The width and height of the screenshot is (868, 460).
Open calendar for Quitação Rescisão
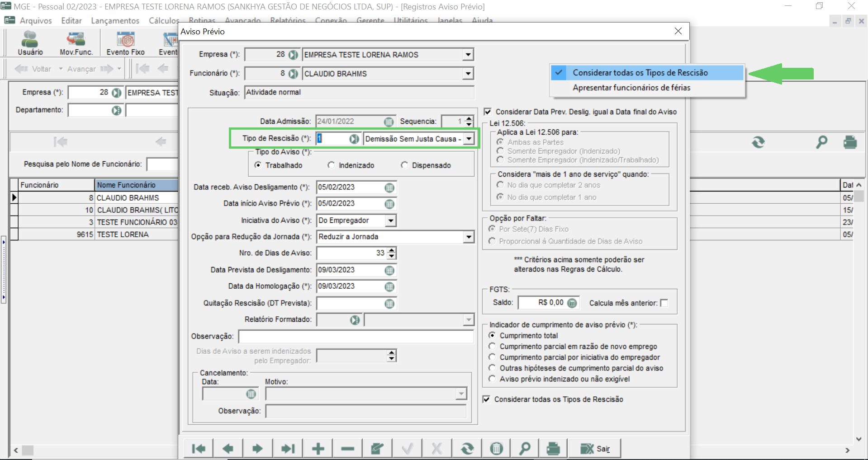click(389, 304)
